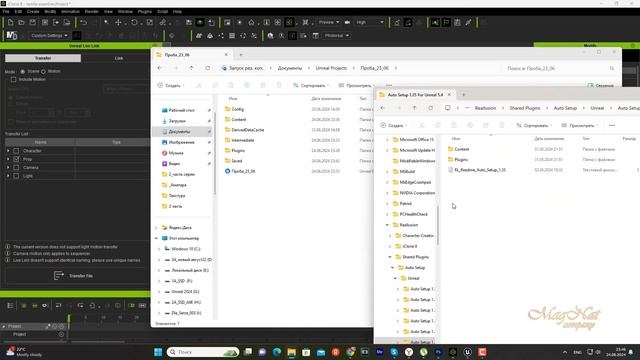Screen dimensions: 640x360
Task: Open the Custom Settings dropdown
Action: pos(49,36)
